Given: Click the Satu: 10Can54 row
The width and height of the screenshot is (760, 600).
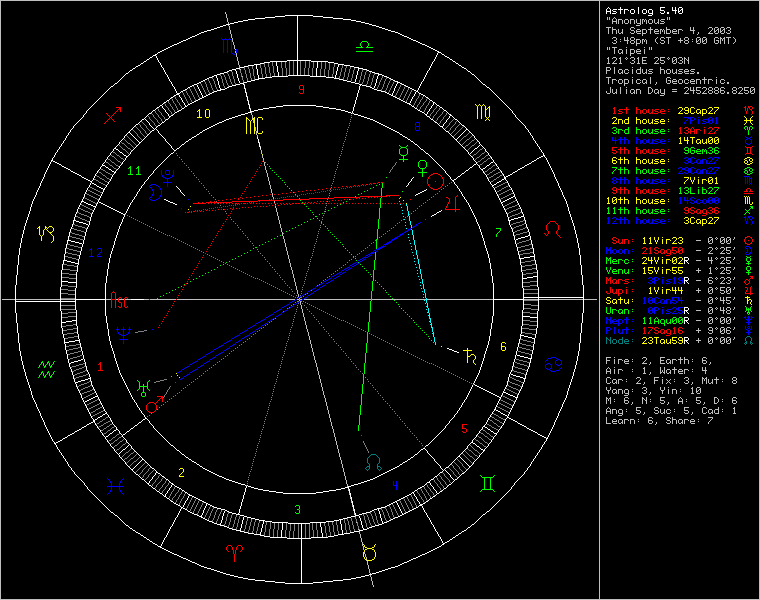Looking at the screenshot, I should (x=680, y=301).
